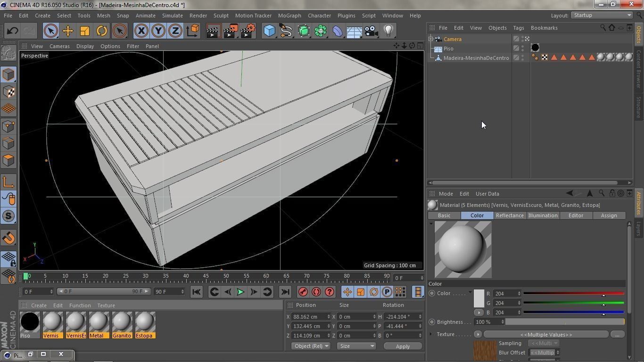
Task: Toggle Brightness animation circle
Action: tap(432, 322)
